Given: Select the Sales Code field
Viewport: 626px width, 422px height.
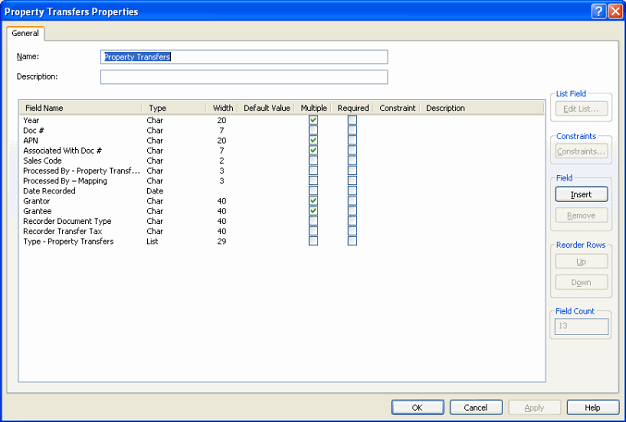Looking at the screenshot, I should [x=42, y=160].
